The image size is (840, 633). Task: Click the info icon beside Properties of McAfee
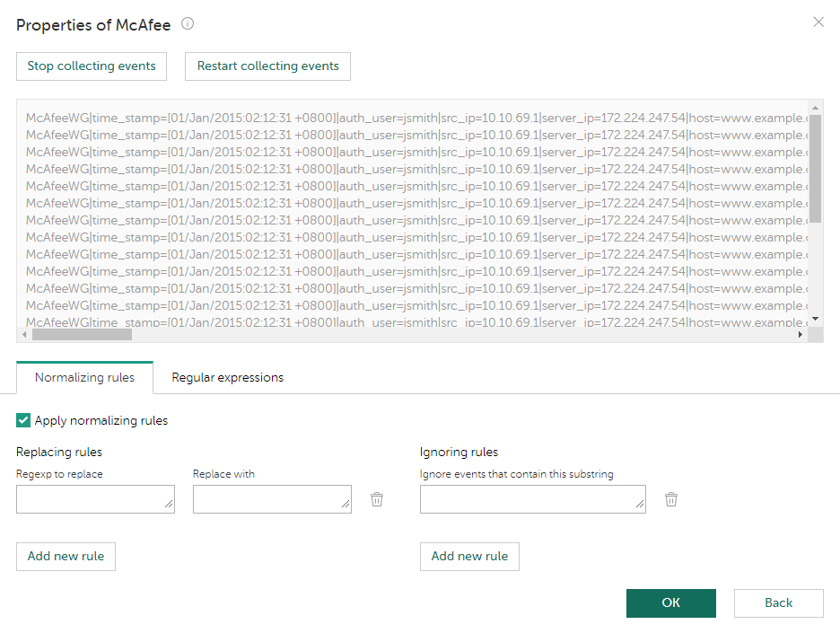[187, 24]
